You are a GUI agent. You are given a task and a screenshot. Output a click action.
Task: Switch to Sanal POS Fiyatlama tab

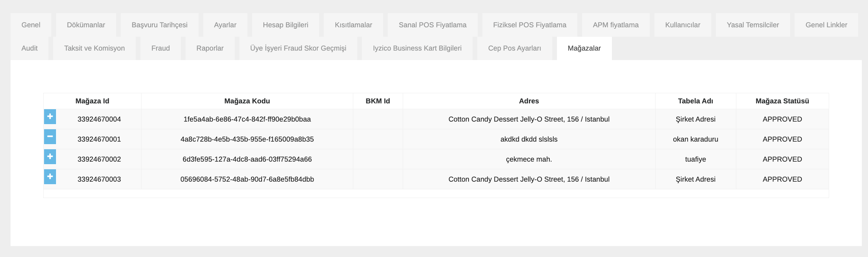(x=432, y=25)
